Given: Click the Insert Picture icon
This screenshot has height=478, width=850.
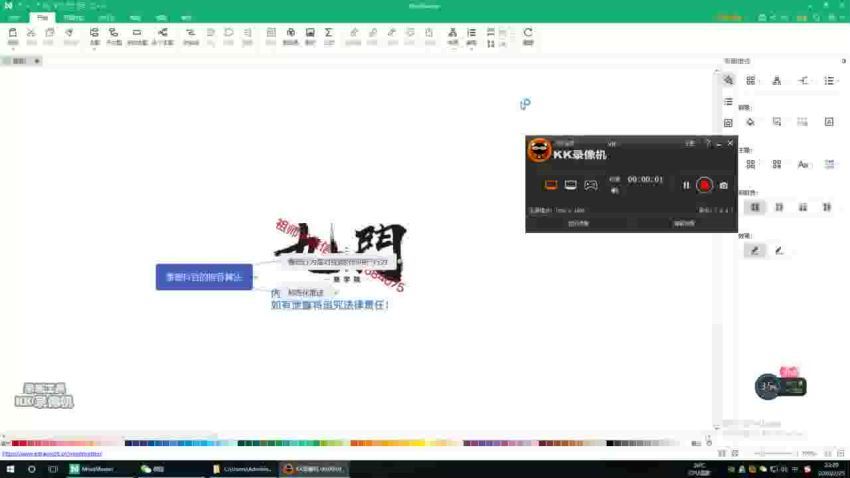Looking at the screenshot, I should pyautogui.click(x=310, y=33).
